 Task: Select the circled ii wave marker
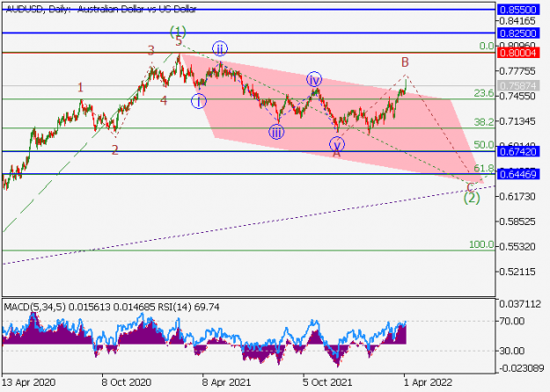tap(220, 49)
